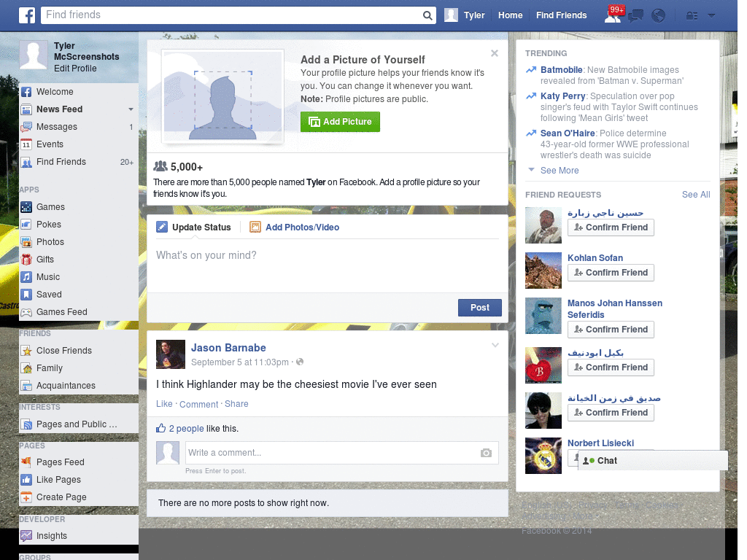Click the Welcome sidebar icon
747x560 pixels.
pos(26,92)
